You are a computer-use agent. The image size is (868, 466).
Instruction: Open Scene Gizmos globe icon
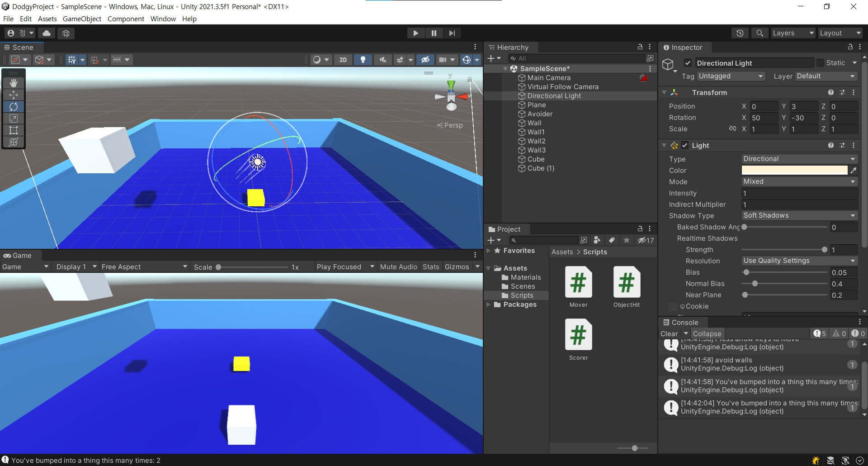tap(467, 60)
